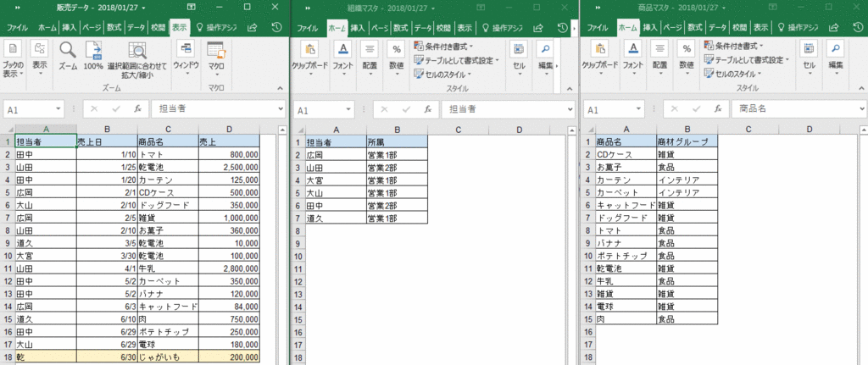Click history icon in 販売データ window
Viewport: 868px width, 365px height.
(278, 27)
